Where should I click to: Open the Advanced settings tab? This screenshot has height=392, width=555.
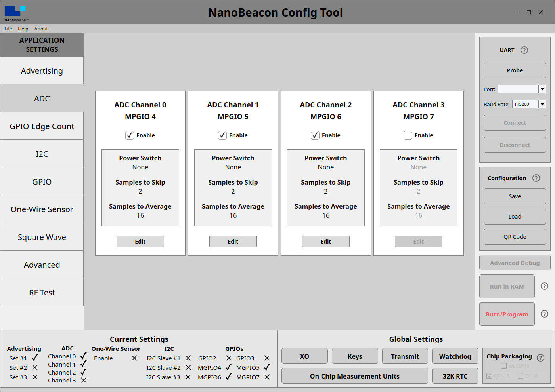click(42, 265)
